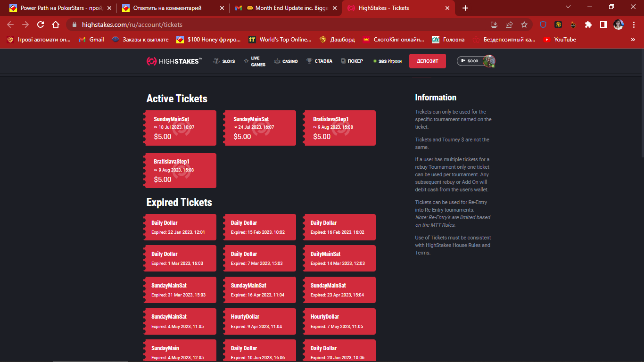Click expired HourlyDollar 7 May 2023 ticket

(x=339, y=321)
